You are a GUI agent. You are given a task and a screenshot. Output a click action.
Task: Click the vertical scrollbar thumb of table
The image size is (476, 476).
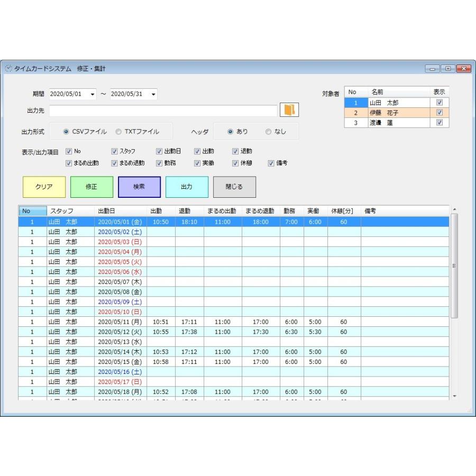(454, 266)
